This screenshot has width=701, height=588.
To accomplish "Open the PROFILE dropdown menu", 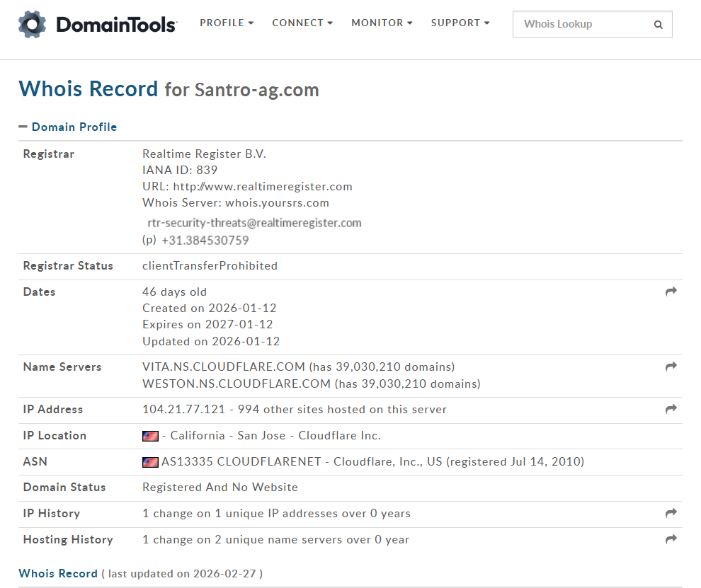I will pos(227,23).
